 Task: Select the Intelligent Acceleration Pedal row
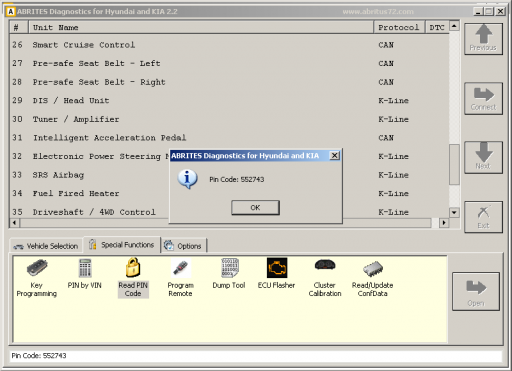(229, 138)
